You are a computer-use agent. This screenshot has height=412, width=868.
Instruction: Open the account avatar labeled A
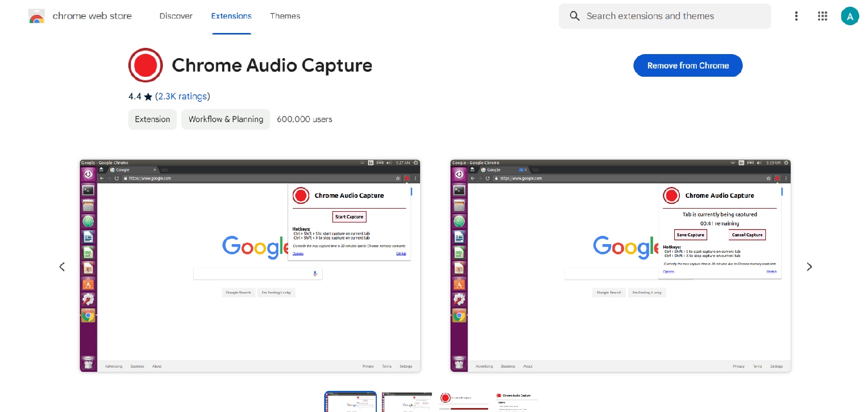click(x=850, y=16)
